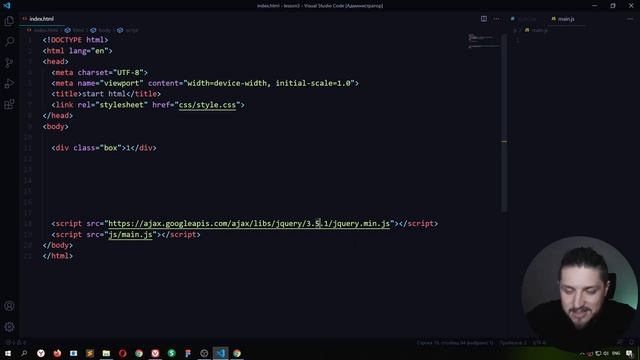Click the spaces indentation status entry
The height and width of the screenshot is (360, 640).
[513, 343]
